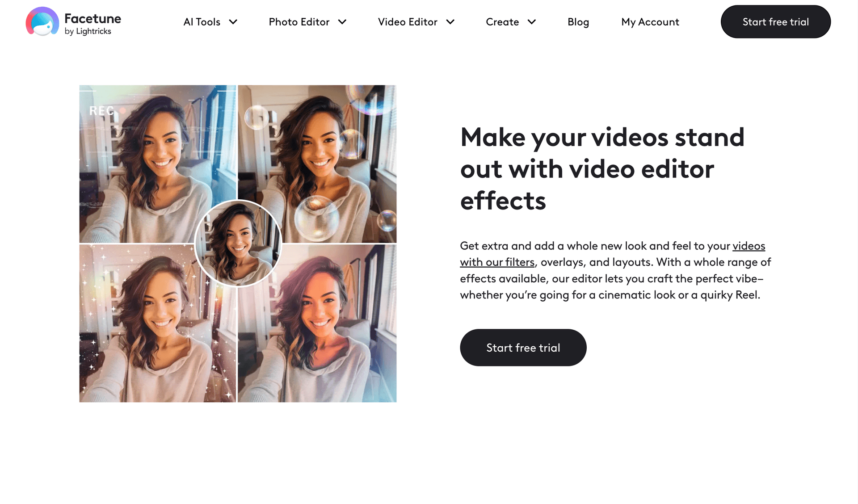Expand the Create dropdown chevron
858x504 pixels.
pos(532,22)
